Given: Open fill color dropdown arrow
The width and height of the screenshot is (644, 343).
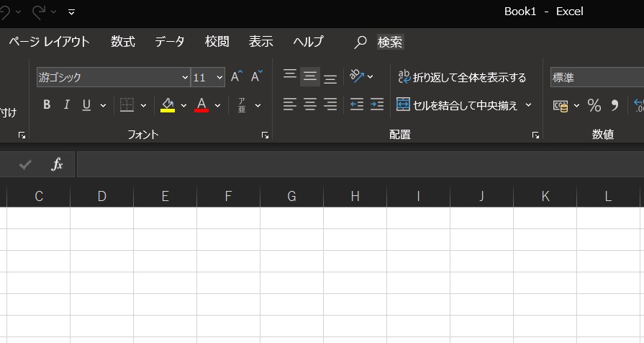Looking at the screenshot, I should 183,106.
